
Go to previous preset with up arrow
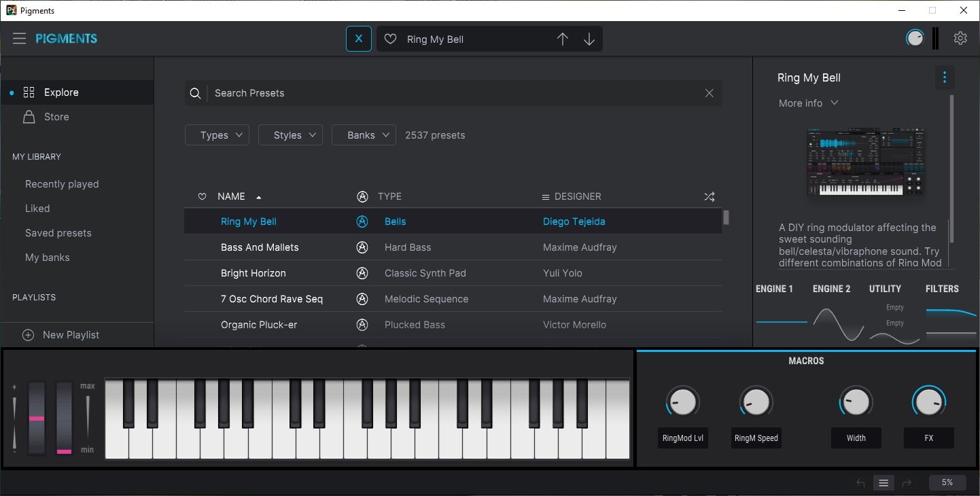pyautogui.click(x=563, y=39)
